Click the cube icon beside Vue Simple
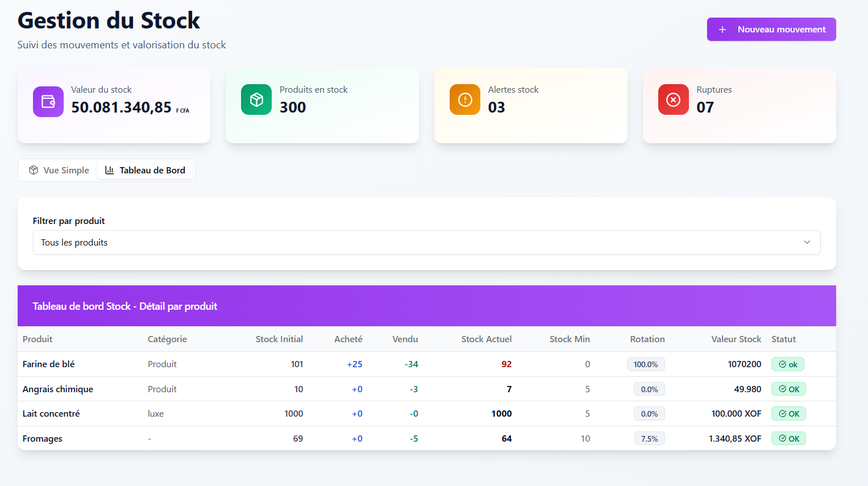 click(x=34, y=170)
